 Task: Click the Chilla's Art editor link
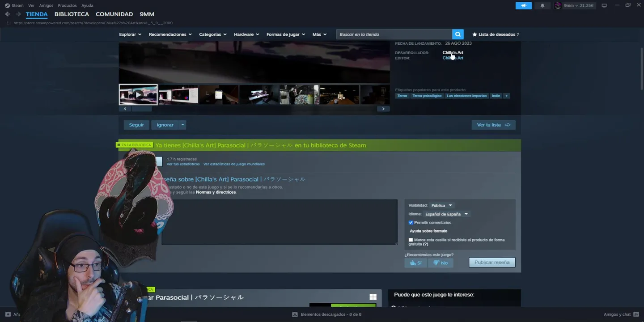[x=453, y=58]
